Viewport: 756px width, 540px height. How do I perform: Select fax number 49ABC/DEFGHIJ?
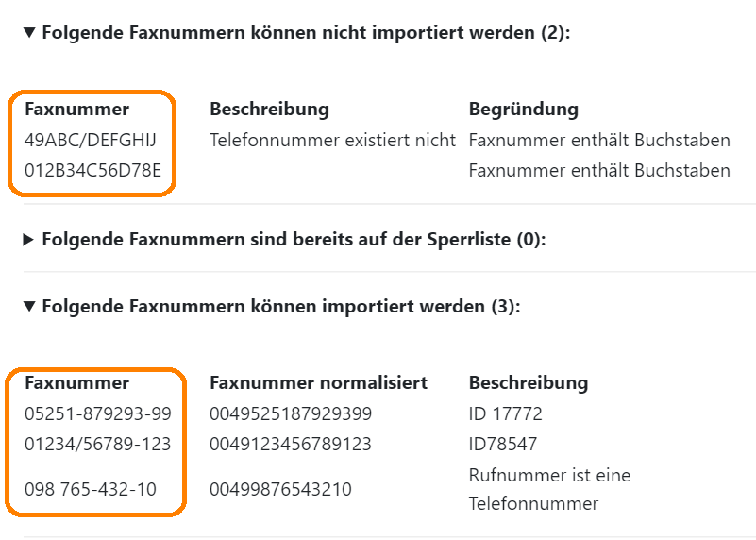(91, 141)
